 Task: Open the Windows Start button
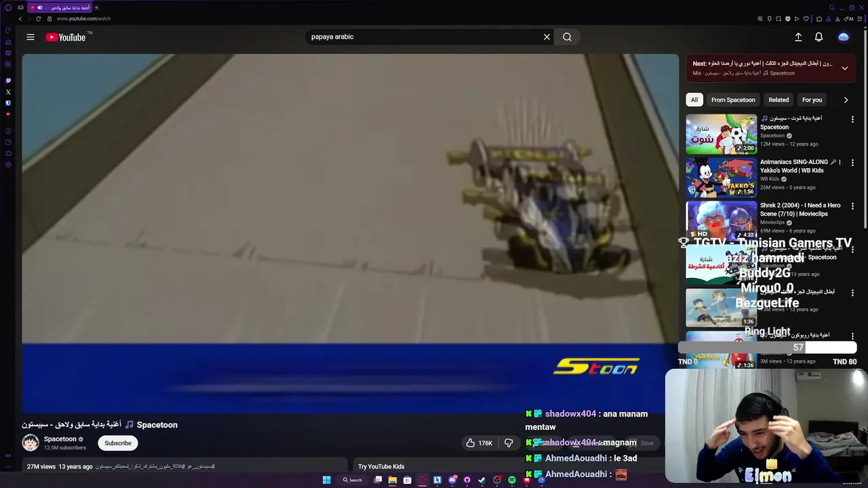click(326, 480)
